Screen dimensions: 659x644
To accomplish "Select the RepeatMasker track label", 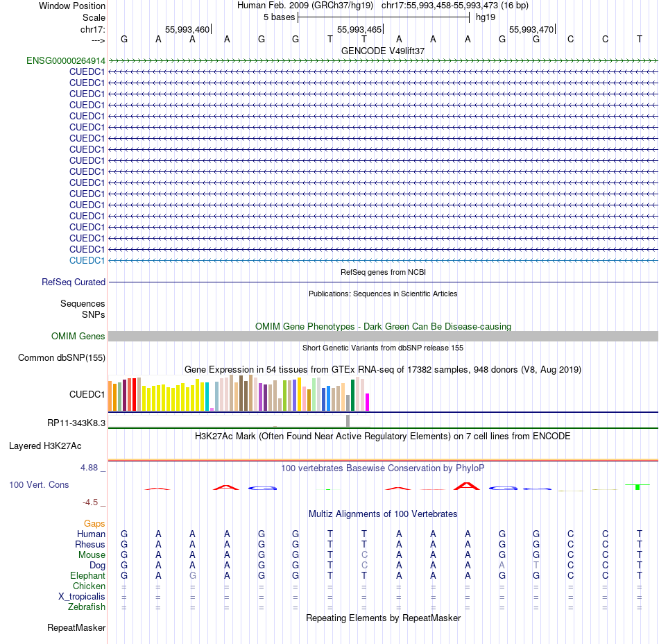I will pyautogui.click(x=76, y=627).
